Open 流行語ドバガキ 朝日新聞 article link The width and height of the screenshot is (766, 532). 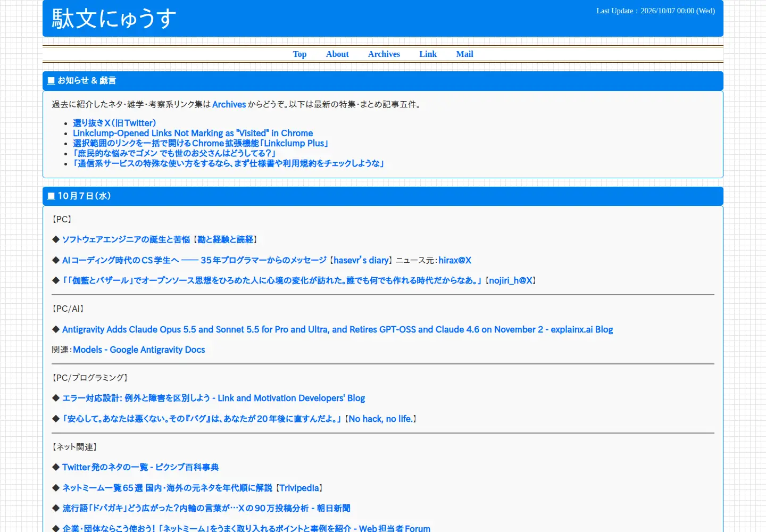(206, 508)
